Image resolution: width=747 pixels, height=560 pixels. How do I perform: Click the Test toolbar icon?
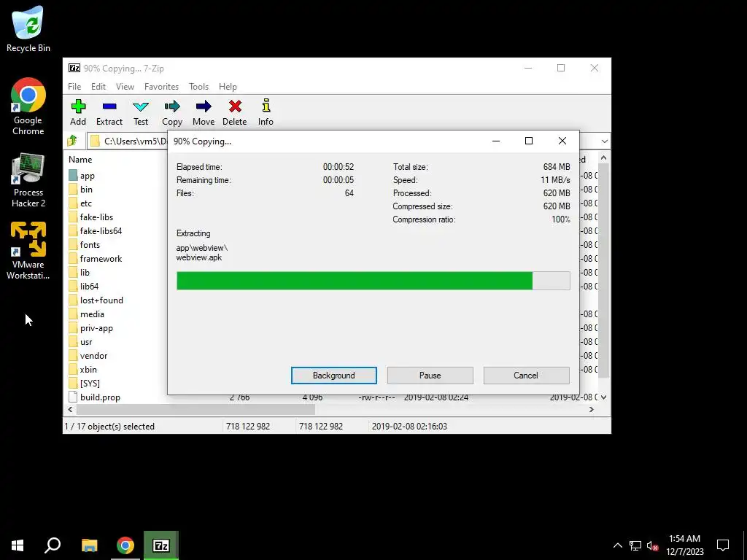pos(141,112)
